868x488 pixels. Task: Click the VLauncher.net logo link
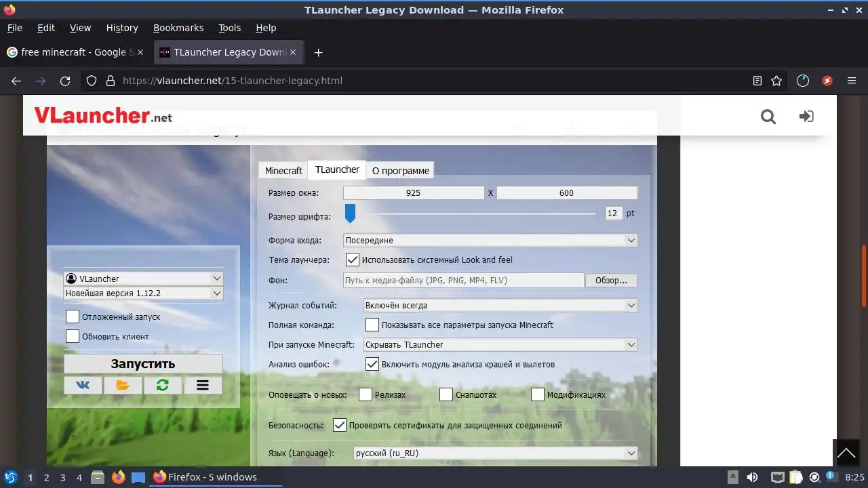pyautogui.click(x=103, y=116)
